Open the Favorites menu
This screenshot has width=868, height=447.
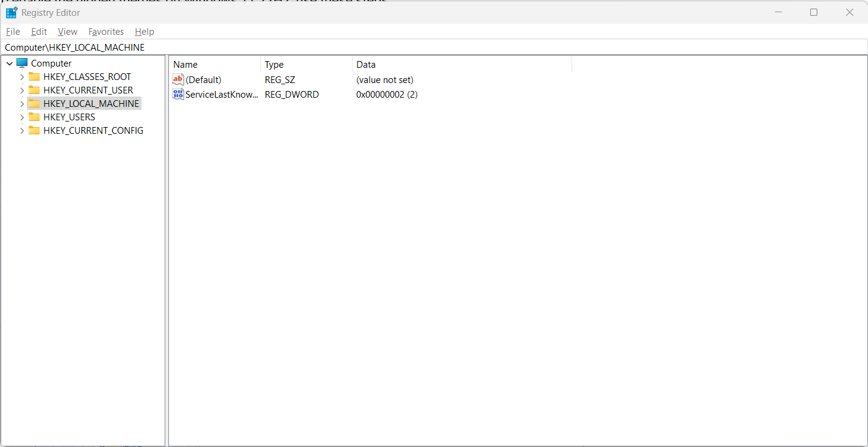(x=106, y=32)
